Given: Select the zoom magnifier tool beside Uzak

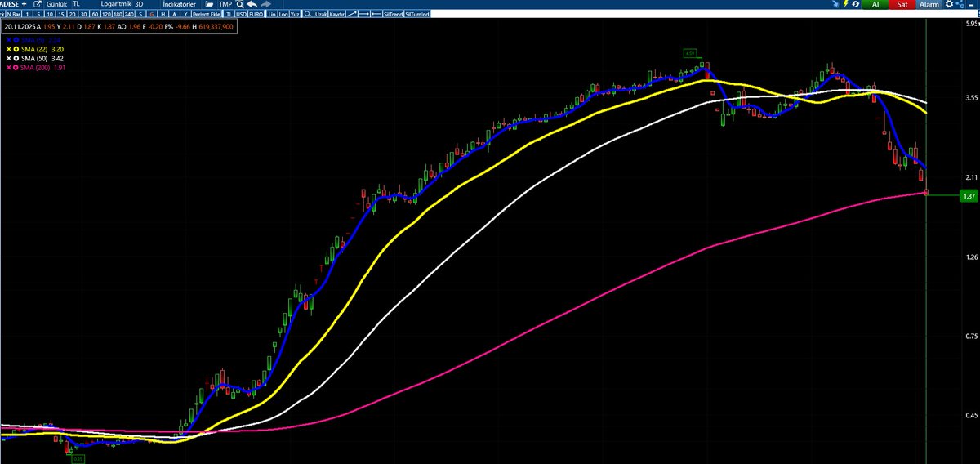Looking at the screenshot, I should pyautogui.click(x=308, y=16).
